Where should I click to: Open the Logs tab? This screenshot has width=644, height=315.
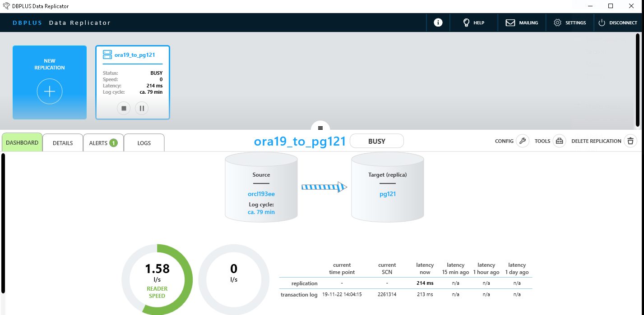click(144, 143)
